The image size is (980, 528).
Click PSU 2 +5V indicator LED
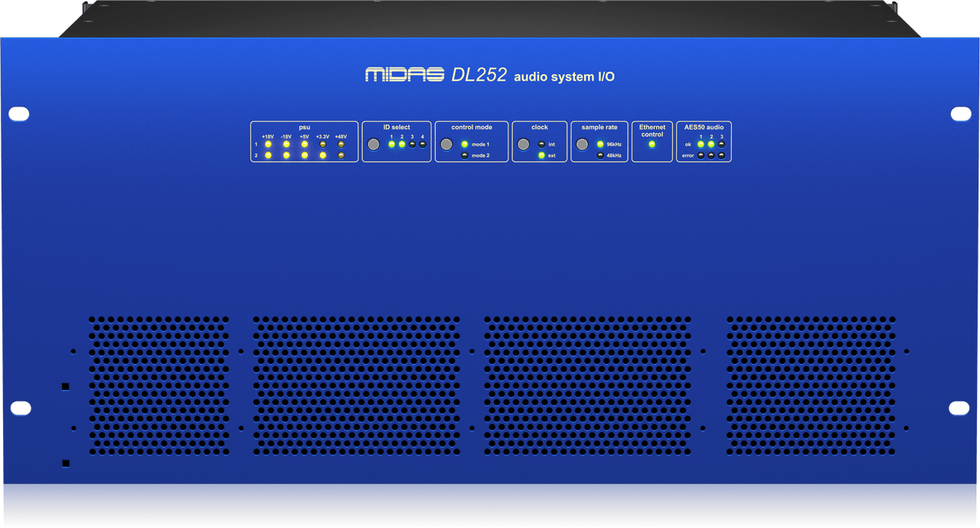[x=305, y=156]
